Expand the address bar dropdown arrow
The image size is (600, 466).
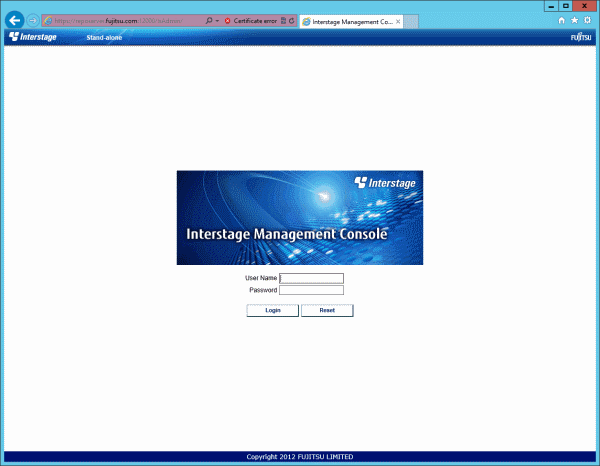click(x=217, y=21)
